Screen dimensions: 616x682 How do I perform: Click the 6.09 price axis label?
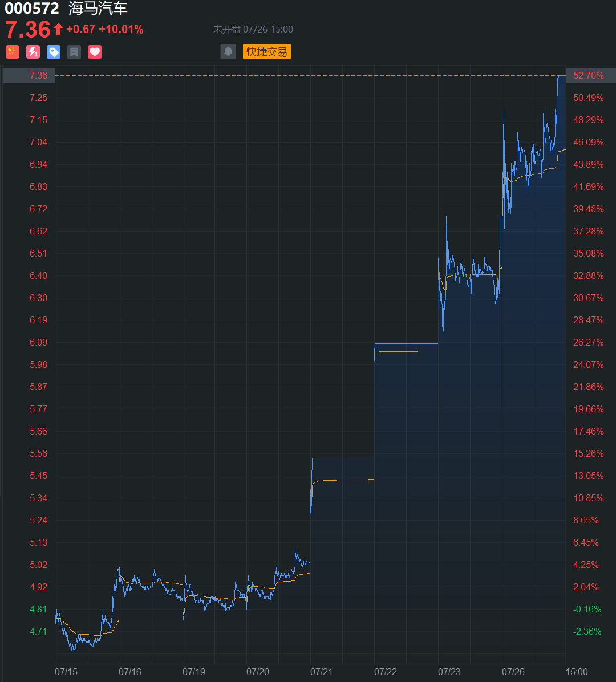pyautogui.click(x=38, y=342)
